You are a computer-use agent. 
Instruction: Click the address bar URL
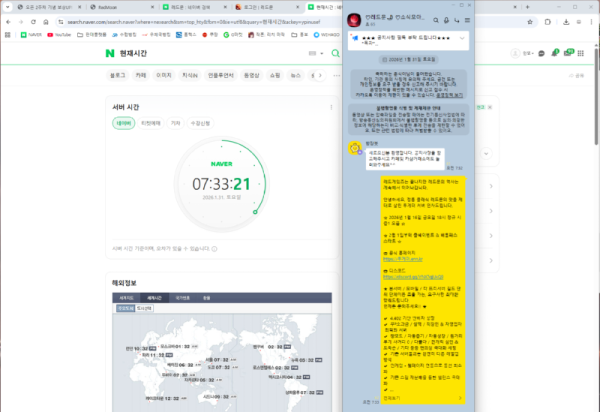pos(194,22)
